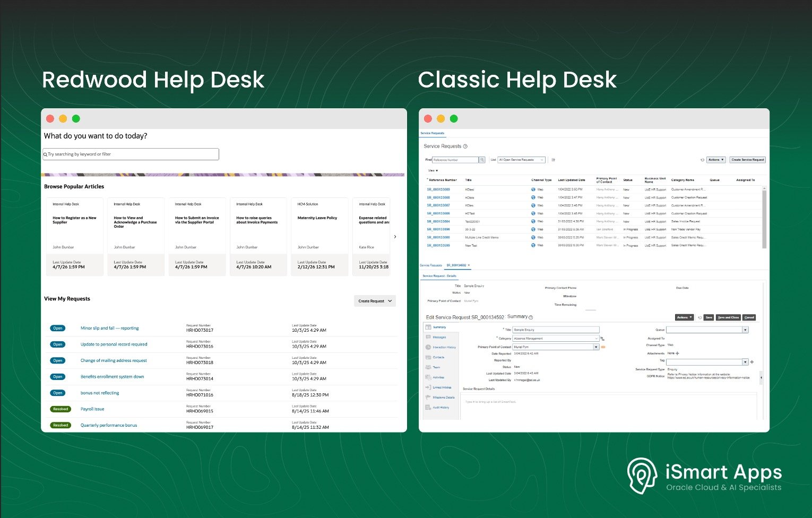Click the plus icon beside the Tag field
Screen dimensions: 812x518
752,362
